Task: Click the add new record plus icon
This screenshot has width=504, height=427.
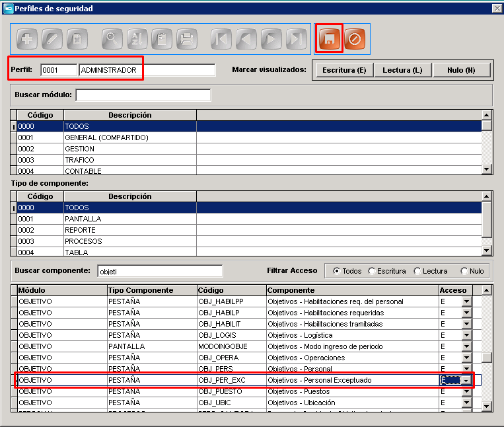Action: tap(27, 39)
